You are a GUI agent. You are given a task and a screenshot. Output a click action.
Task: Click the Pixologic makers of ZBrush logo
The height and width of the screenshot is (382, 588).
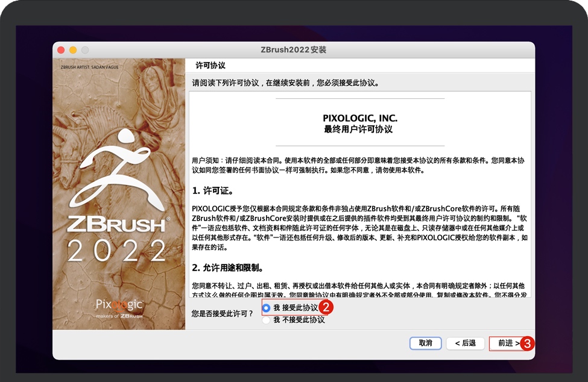(x=119, y=308)
